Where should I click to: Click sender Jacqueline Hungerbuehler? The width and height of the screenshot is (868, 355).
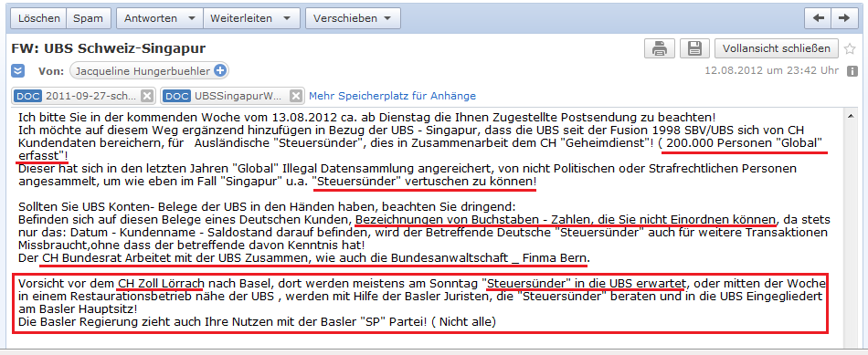(x=143, y=71)
